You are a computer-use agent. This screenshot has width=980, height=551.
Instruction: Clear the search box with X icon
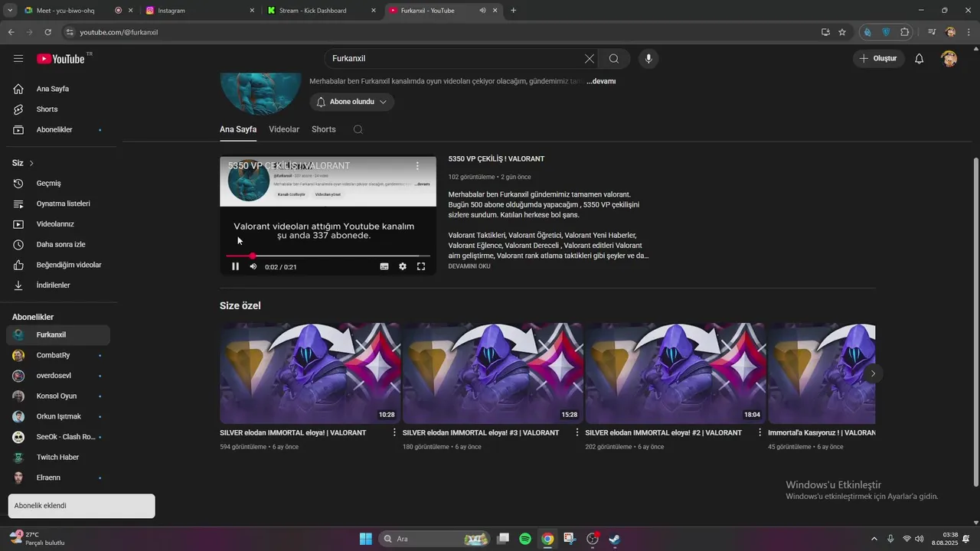click(x=590, y=59)
